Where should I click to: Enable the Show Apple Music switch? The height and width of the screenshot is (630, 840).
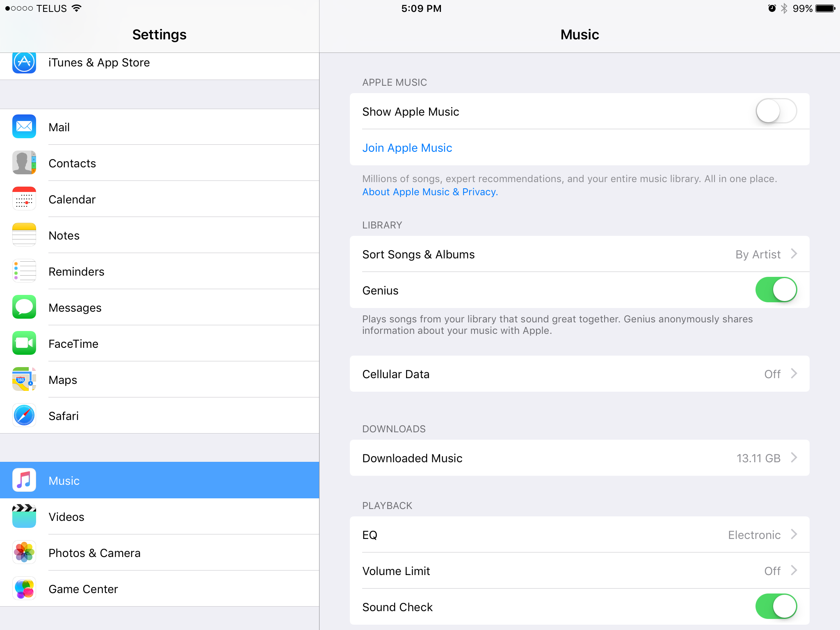[x=776, y=111]
